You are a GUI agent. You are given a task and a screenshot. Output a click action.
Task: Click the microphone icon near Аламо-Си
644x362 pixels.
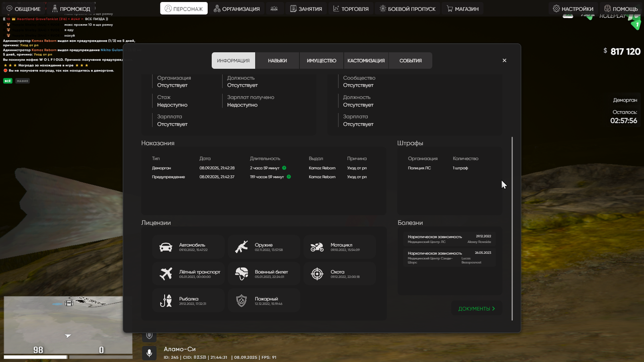[x=149, y=353]
